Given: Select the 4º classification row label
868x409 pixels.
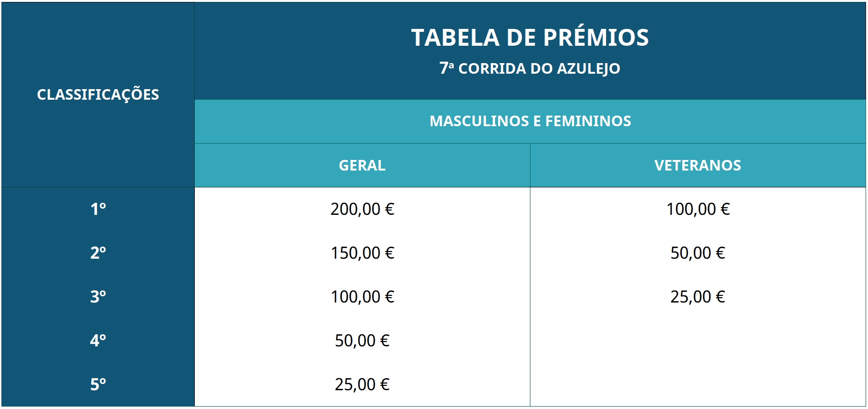Looking at the screenshot, I should (98, 341).
